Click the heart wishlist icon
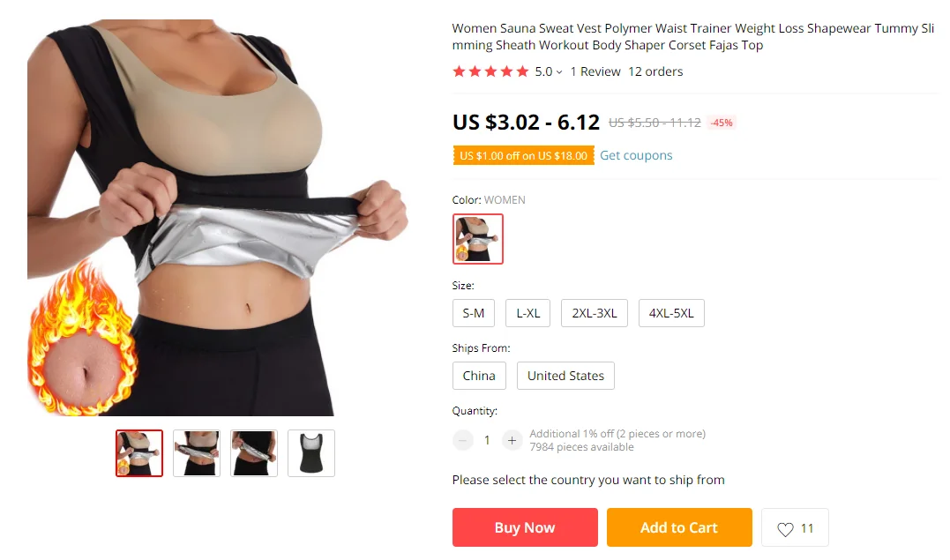950x560 pixels. tap(785, 529)
